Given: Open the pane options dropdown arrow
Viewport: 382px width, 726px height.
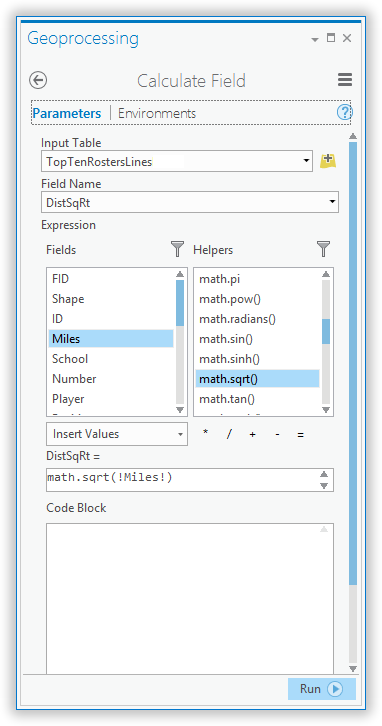Looking at the screenshot, I should (315, 39).
